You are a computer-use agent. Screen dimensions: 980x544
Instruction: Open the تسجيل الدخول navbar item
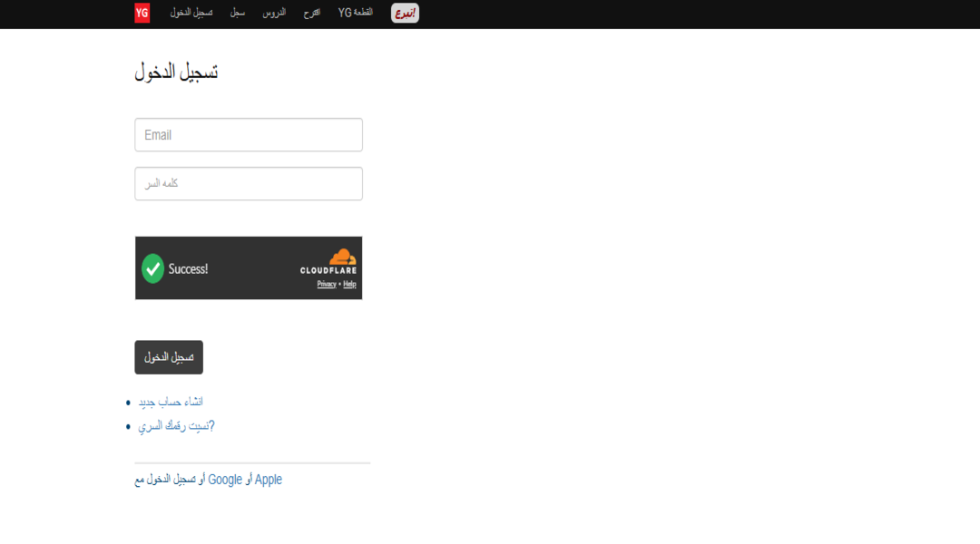pos(191,13)
